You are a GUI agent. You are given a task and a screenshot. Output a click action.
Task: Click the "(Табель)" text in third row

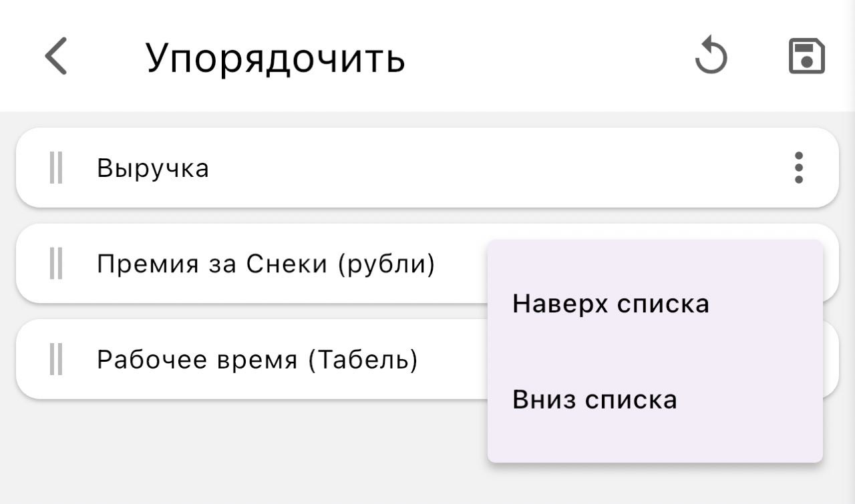tap(363, 360)
